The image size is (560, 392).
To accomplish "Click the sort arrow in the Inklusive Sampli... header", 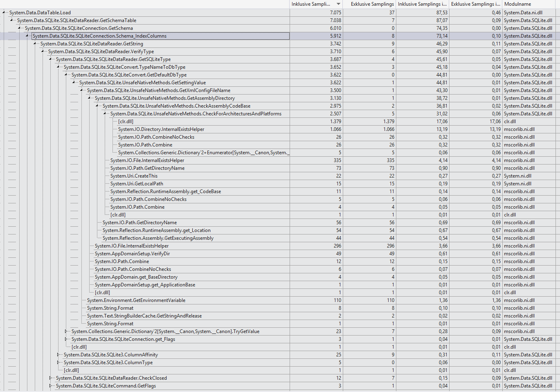I will tap(338, 4).
